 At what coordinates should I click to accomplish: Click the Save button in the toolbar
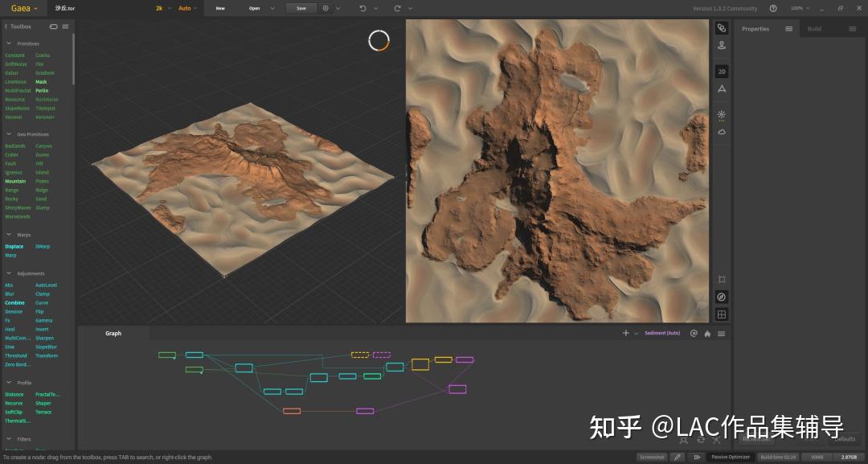(x=301, y=8)
